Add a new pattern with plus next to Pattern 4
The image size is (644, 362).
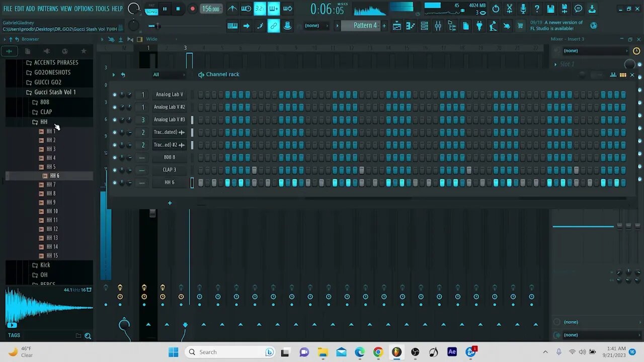384,26
